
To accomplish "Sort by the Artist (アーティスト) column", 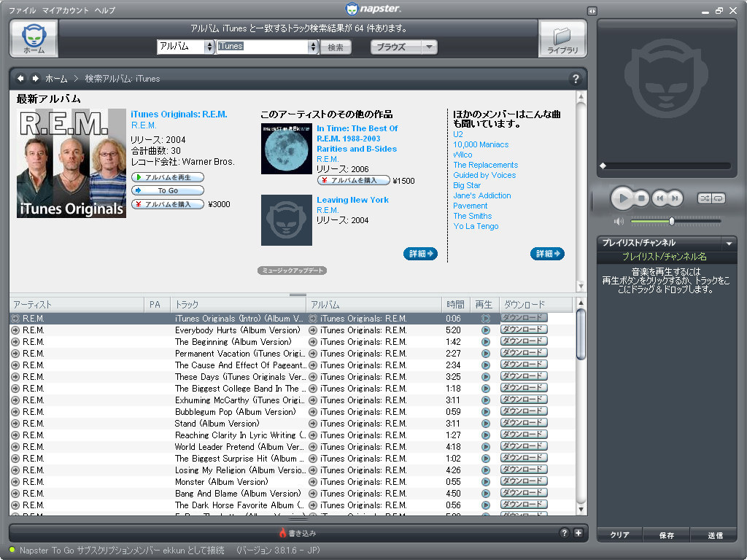I will tap(77, 304).
